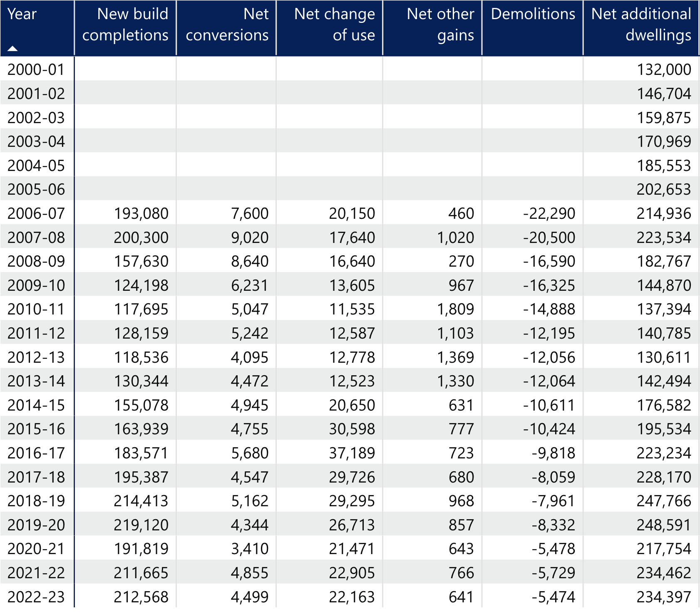Viewport: 700px width, 614px height.
Task: Select value 159,875 for 2002-03
Action: [x=664, y=118]
